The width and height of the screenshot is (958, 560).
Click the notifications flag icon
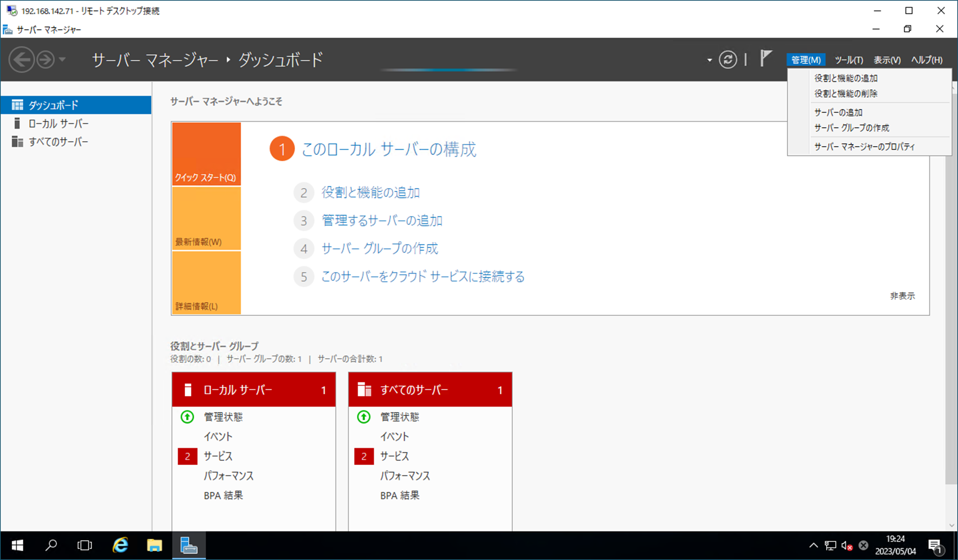pos(766,59)
